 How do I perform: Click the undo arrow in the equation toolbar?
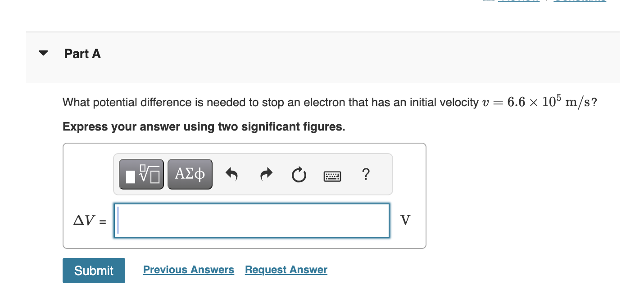(231, 174)
